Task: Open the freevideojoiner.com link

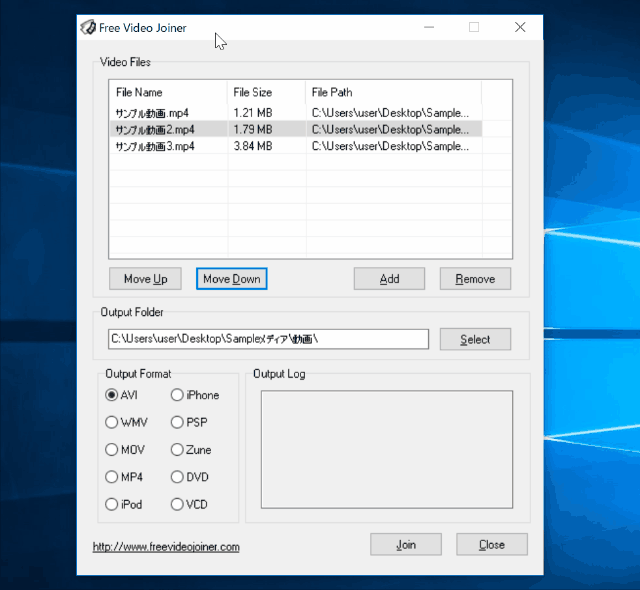Action: coord(166,547)
